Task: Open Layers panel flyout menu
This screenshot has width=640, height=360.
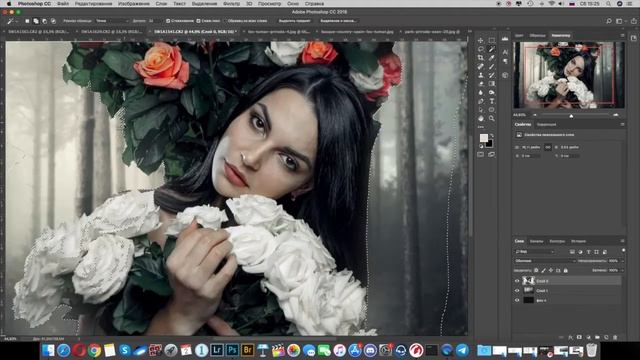Action: tap(622, 241)
